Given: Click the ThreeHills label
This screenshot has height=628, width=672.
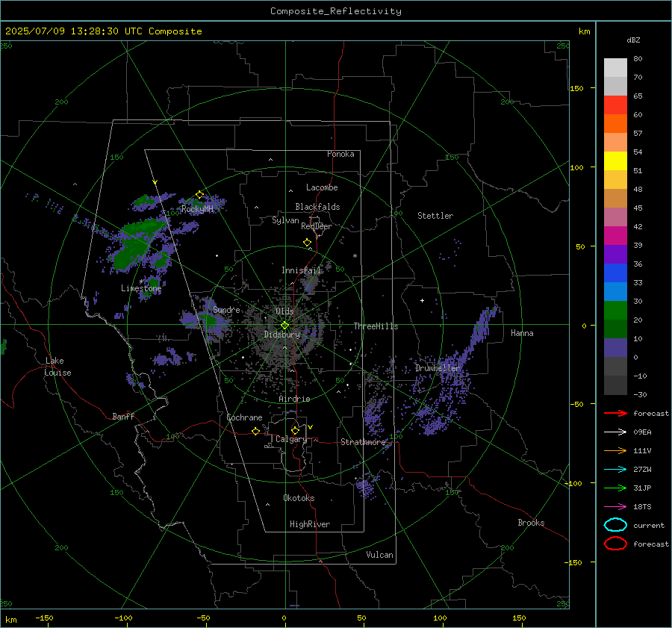Looking at the screenshot, I should tap(376, 326).
